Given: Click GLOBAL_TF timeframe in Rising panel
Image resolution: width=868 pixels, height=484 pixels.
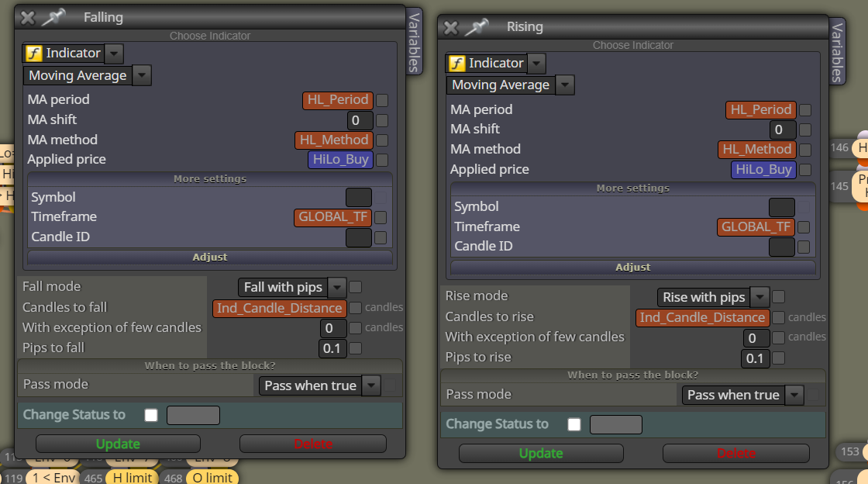Looking at the screenshot, I should (756, 227).
